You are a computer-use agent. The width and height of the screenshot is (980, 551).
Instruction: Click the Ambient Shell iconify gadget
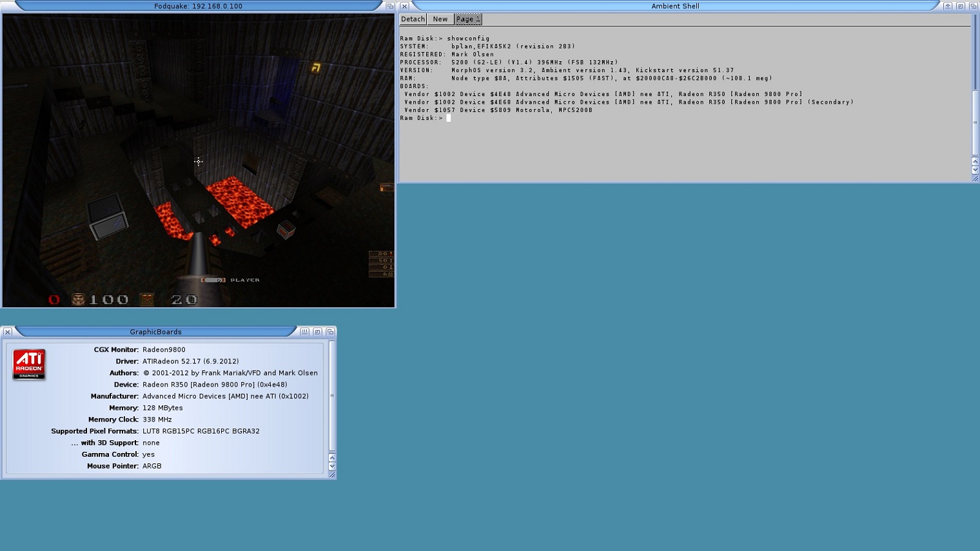point(948,6)
